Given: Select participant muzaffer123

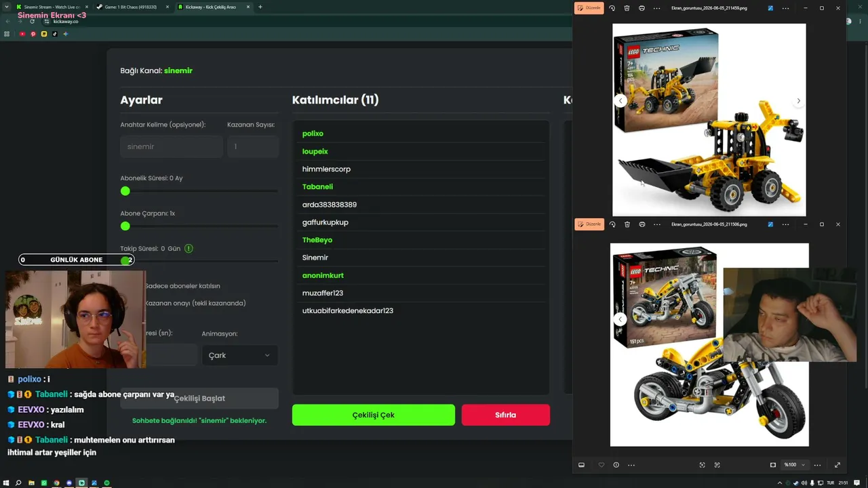Looking at the screenshot, I should [323, 293].
